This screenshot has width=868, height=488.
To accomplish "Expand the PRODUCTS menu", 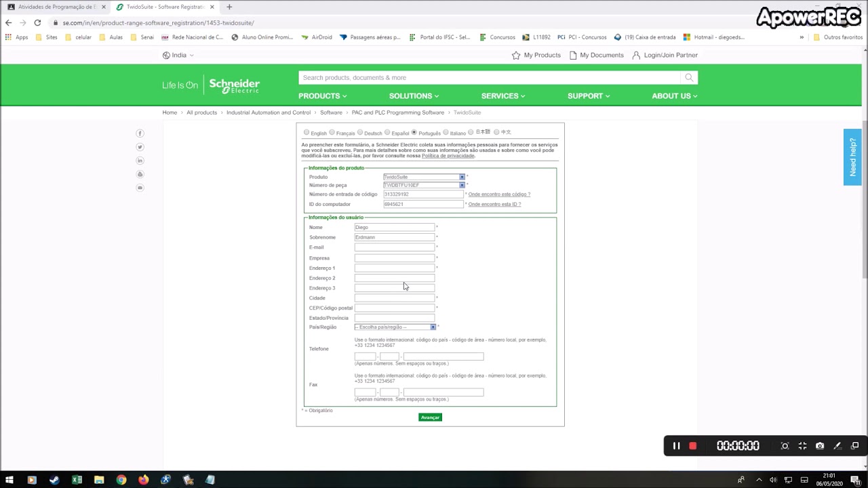I will 322,96.
